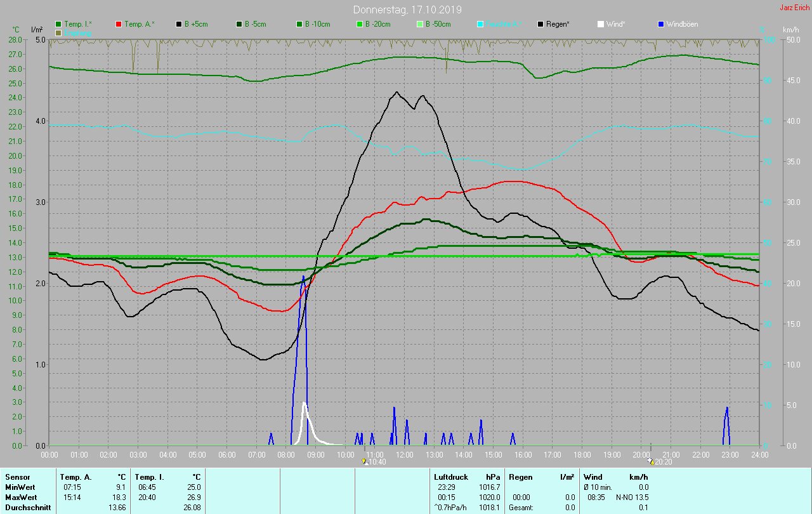Select the B -5cm legend label
This screenshot has height=514, width=812.
coord(257,24)
